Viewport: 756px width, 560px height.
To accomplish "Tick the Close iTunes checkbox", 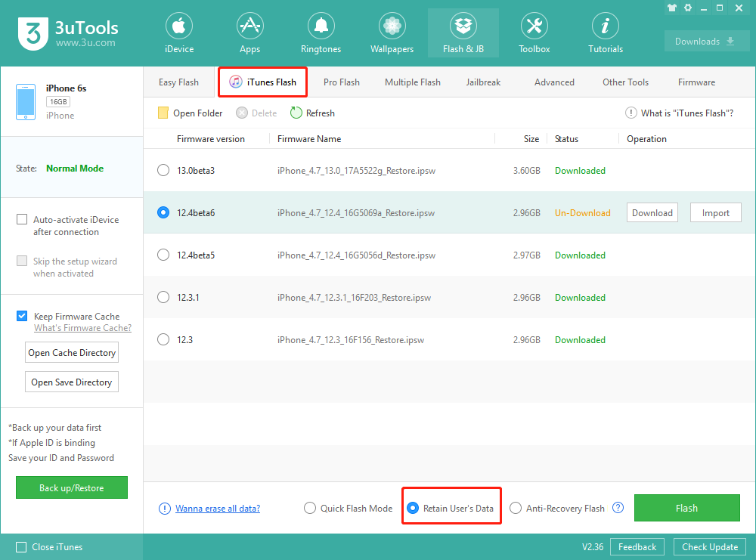I will click(21, 547).
